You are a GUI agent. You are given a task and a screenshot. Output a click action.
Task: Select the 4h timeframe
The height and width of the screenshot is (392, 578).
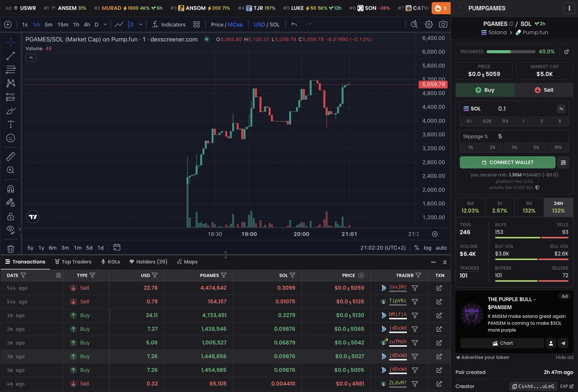coord(87,25)
